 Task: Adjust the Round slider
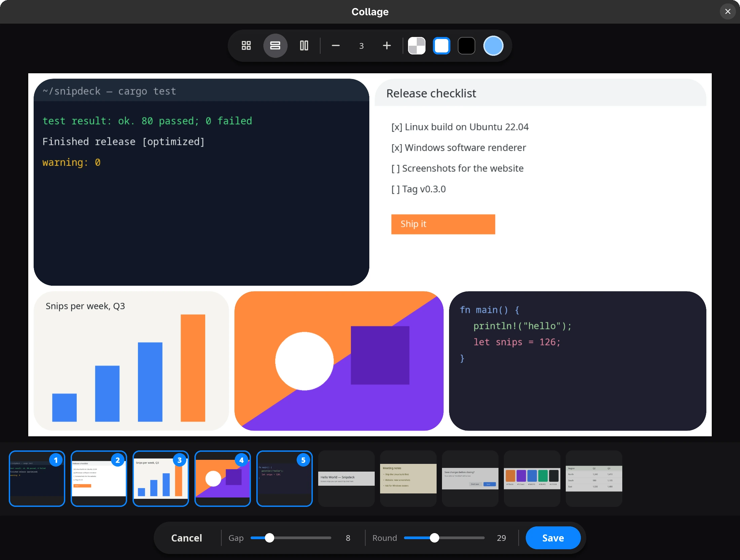(444, 538)
